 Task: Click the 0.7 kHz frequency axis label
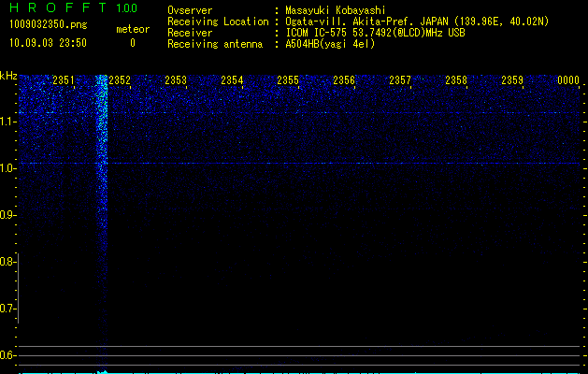point(7,309)
